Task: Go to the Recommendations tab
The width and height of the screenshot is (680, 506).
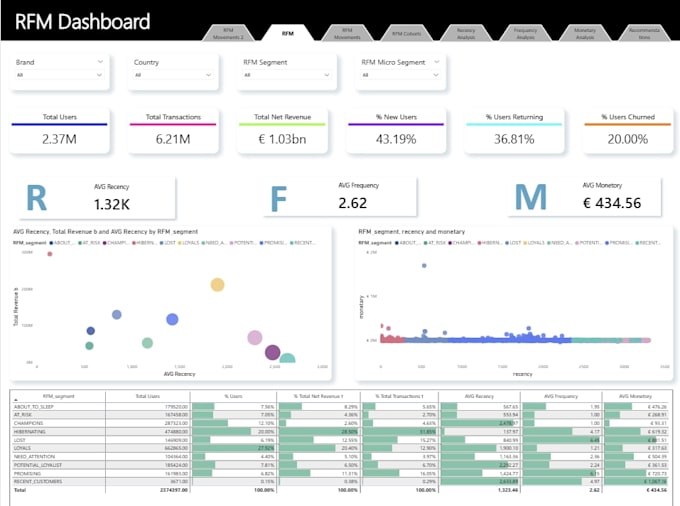Action: [x=644, y=33]
